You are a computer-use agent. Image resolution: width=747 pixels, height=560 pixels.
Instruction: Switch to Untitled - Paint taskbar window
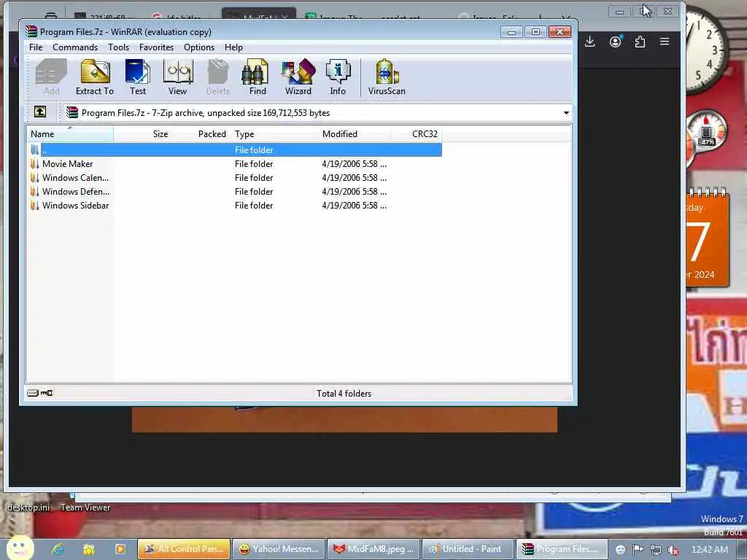[x=468, y=549]
